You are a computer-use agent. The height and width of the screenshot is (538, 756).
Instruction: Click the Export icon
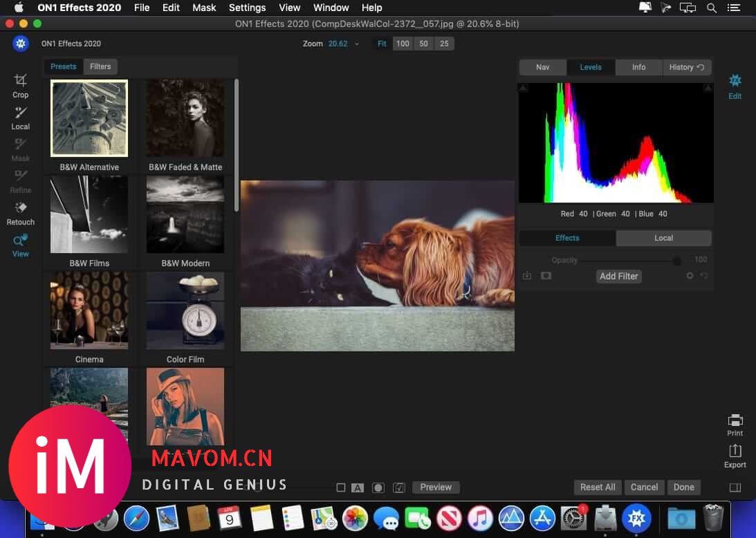[735, 456]
